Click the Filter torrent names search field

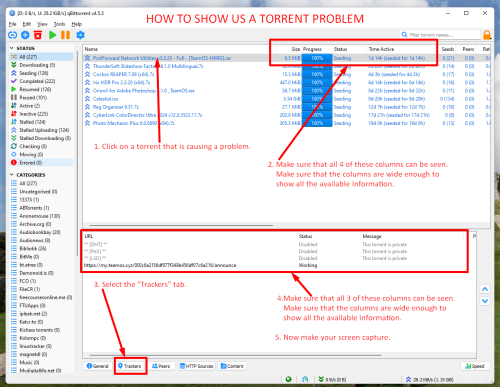tap(440, 35)
